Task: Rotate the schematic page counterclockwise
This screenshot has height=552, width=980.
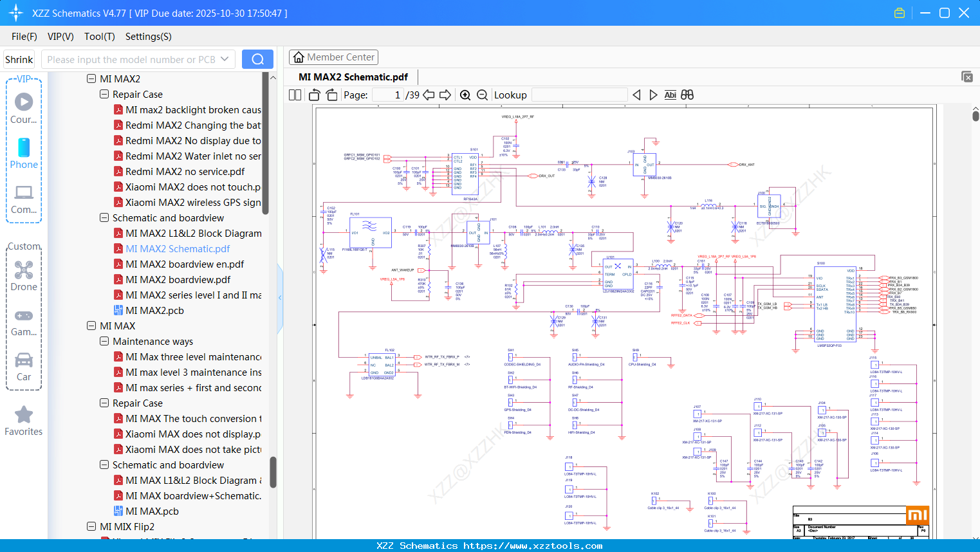Action: point(313,95)
